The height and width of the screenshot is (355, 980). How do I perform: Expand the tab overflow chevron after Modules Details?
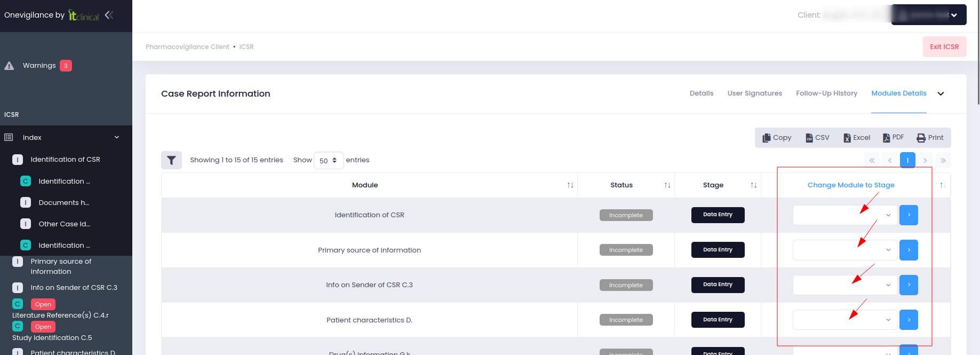coord(941,93)
